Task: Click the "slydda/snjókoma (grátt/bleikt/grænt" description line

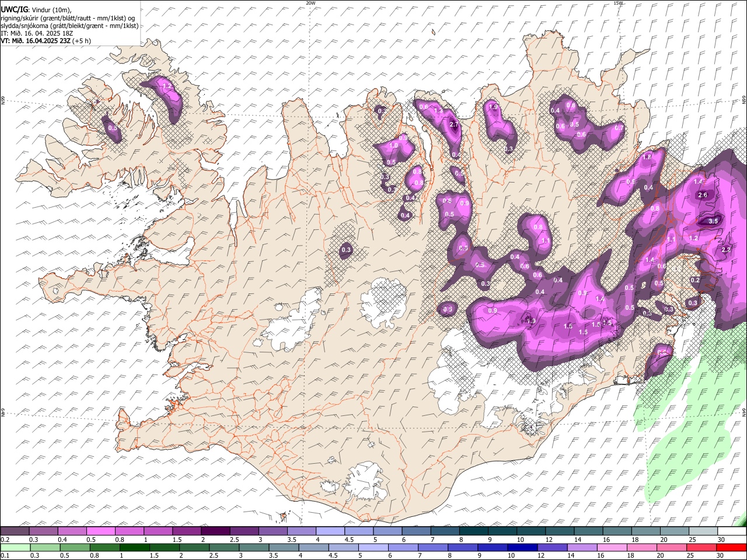Action: coord(69,26)
